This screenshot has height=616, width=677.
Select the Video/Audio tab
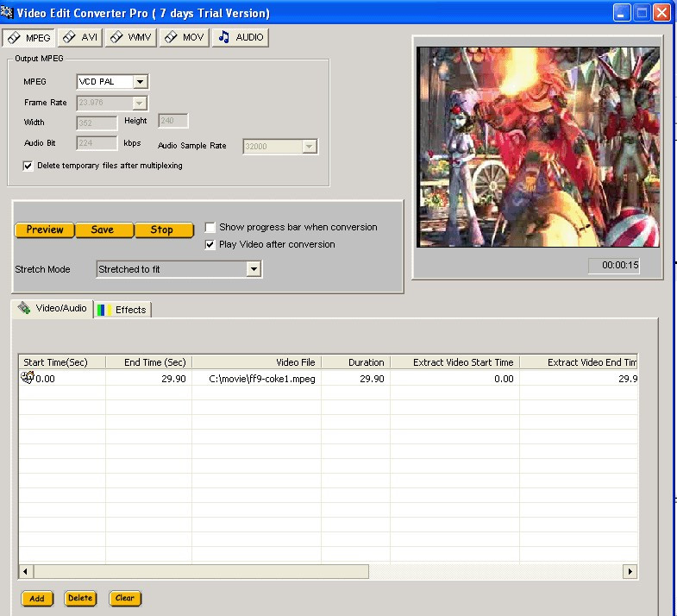53,309
